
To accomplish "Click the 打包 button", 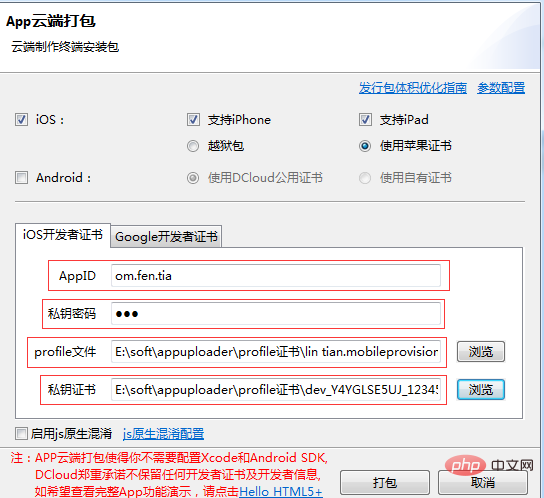I will [385, 482].
